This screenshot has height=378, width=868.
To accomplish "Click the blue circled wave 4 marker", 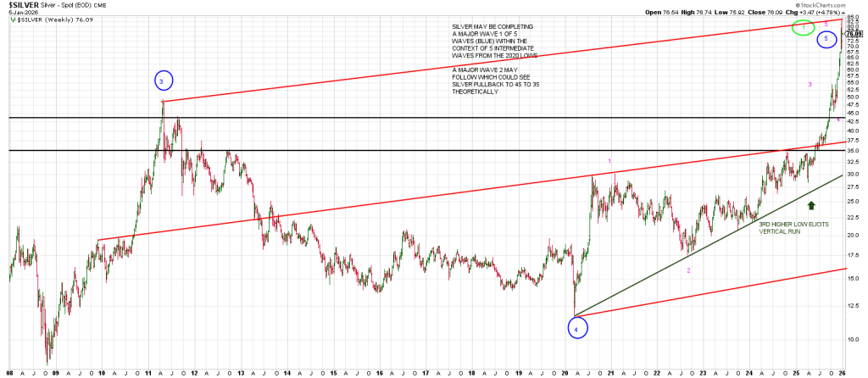I will point(576,327).
